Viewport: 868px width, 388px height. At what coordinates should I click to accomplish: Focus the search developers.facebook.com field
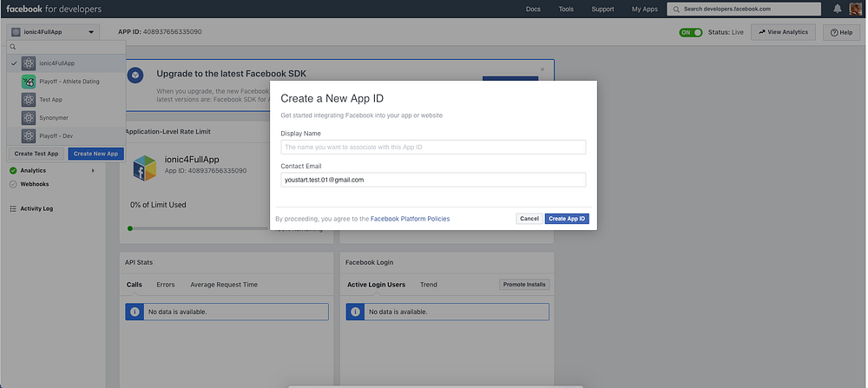pos(744,9)
